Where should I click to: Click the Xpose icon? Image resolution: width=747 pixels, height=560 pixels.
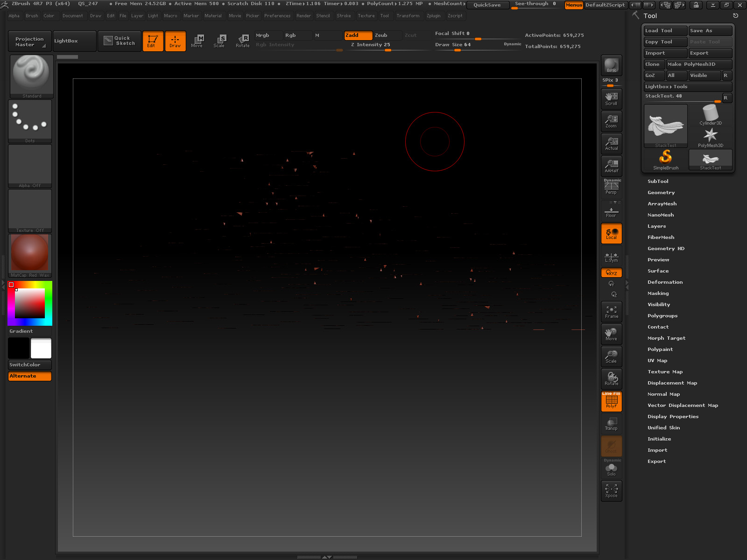(611, 491)
